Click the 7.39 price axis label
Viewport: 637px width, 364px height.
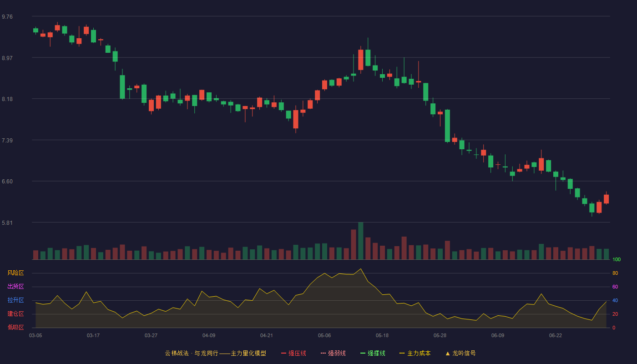click(7, 141)
